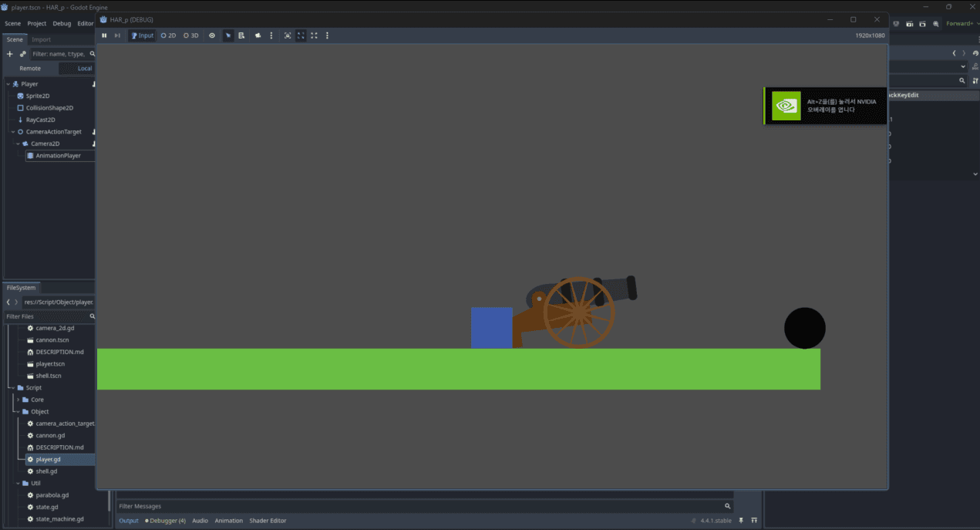Add a new node with plus icon
This screenshot has width=980, height=530.
pos(10,54)
